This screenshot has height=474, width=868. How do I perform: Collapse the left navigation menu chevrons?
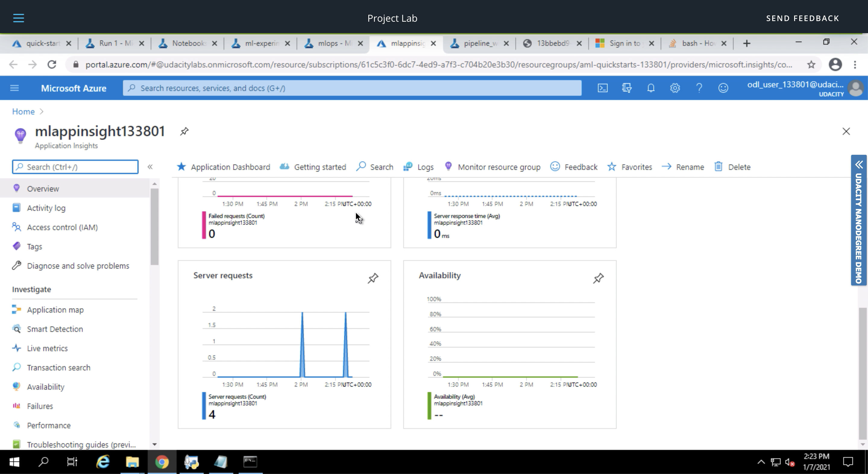pyautogui.click(x=150, y=167)
